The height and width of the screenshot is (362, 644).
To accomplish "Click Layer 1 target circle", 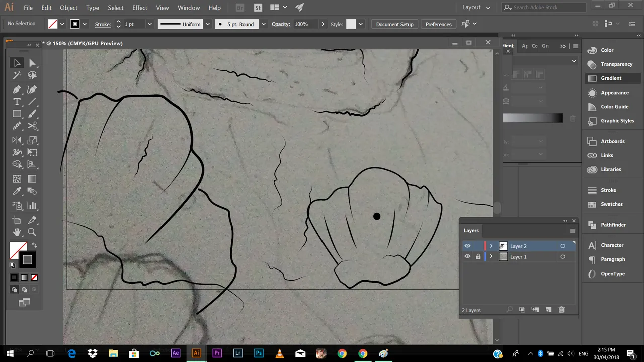I will pyautogui.click(x=562, y=256).
